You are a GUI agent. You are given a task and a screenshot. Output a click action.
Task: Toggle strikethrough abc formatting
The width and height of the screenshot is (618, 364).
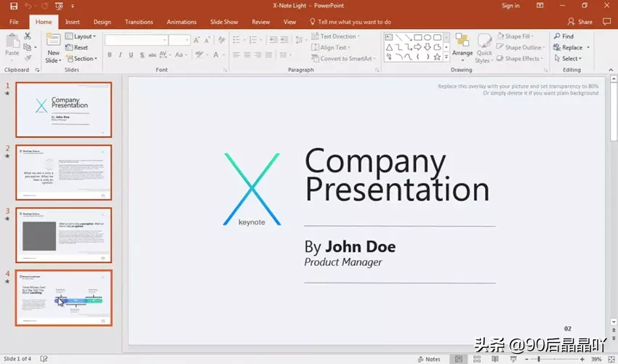click(153, 54)
